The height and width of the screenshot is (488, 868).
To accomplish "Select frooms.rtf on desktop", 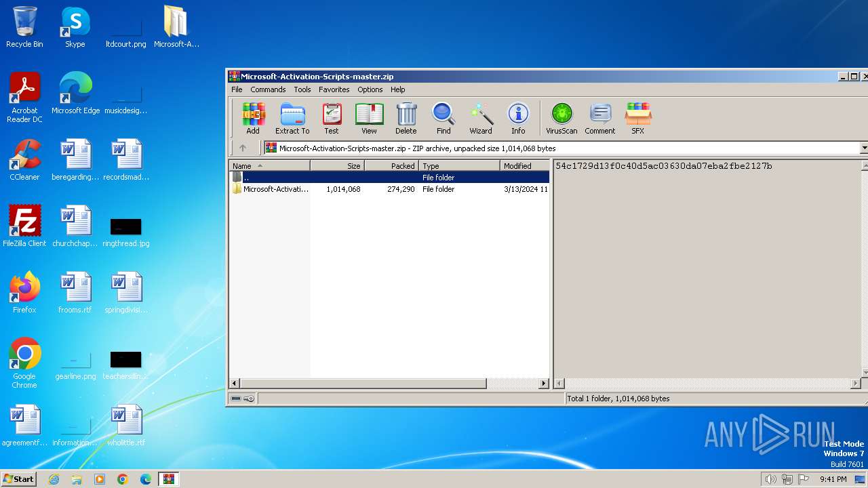I will coord(75,293).
